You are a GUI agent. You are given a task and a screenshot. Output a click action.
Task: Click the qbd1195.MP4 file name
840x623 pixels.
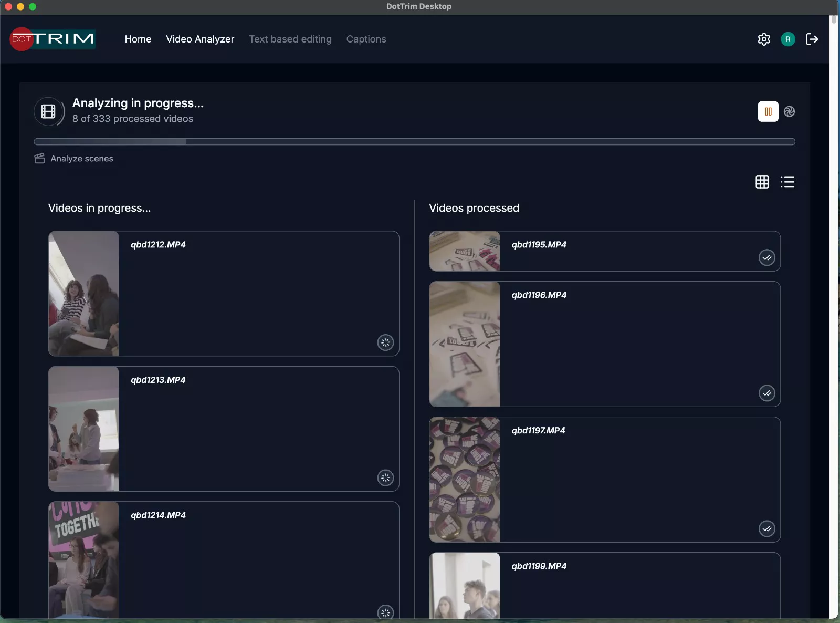tap(539, 245)
